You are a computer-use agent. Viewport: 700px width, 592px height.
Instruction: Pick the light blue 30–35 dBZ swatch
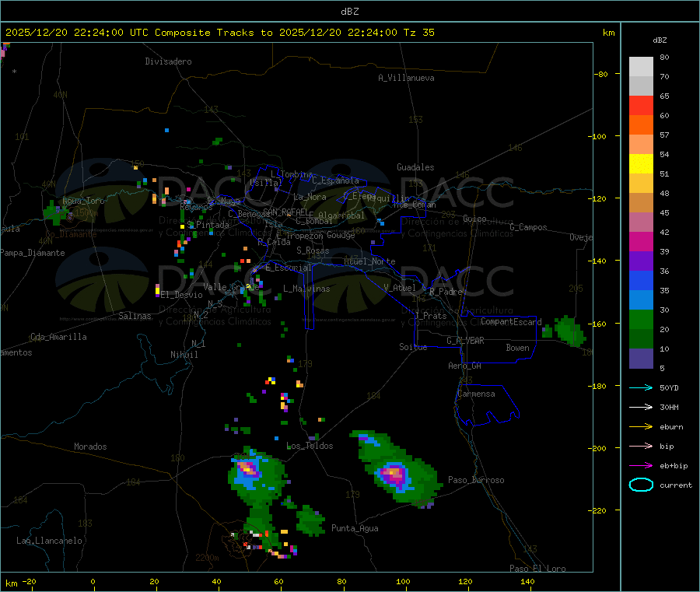click(641, 300)
